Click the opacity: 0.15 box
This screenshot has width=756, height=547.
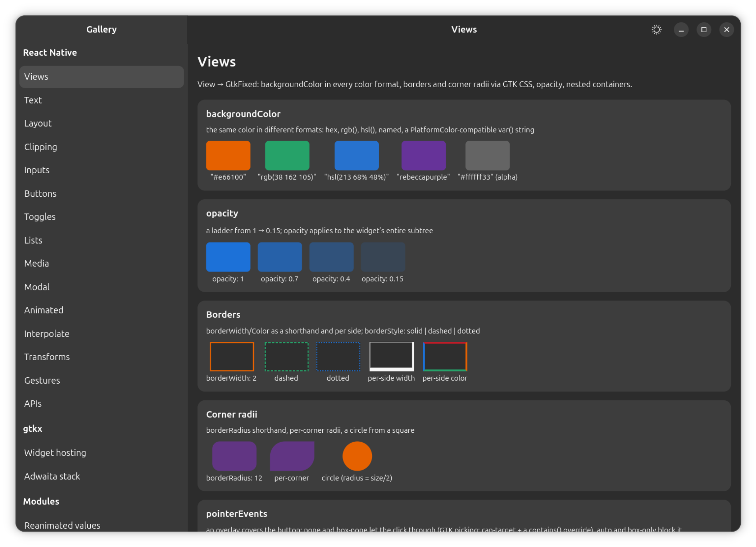click(x=383, y=257)
